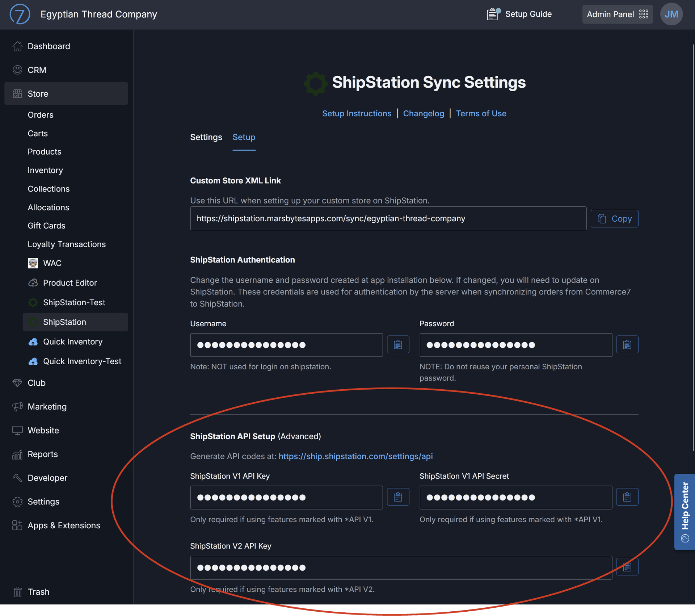Switch to the Settings tab
The image size is (695, 616).
[x=206, y=137]
